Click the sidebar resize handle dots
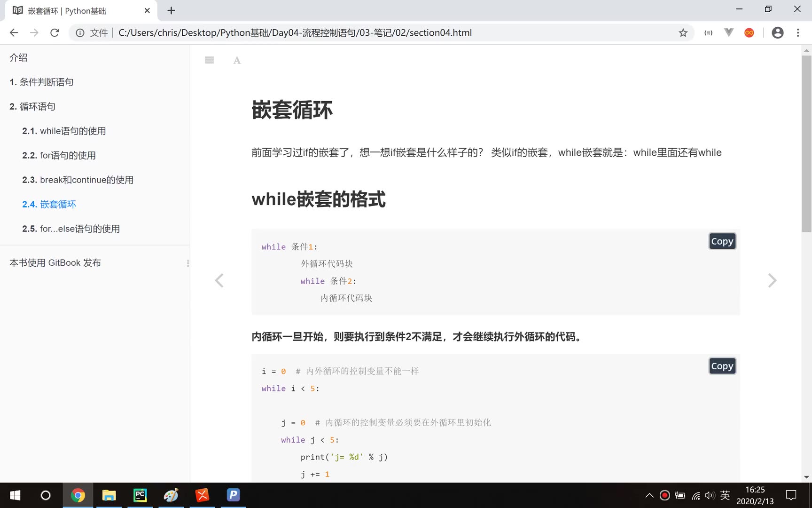Viewport: 812px width, 508px height. click(x=188, y=263)
